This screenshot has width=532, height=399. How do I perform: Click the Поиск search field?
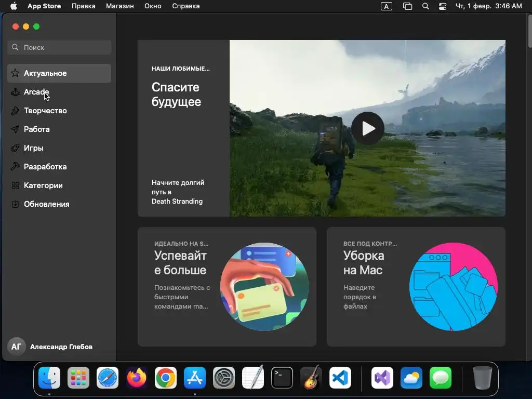[59, 47]
